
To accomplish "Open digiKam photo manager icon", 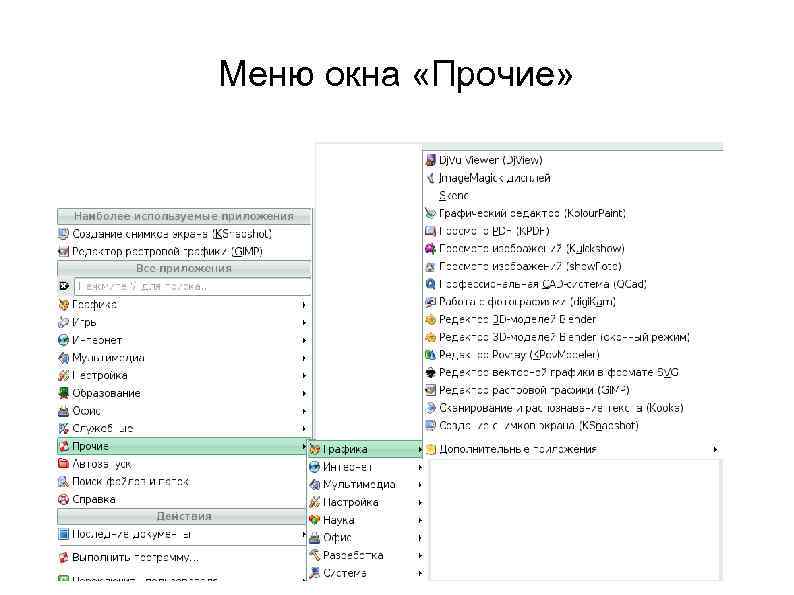I will pyautogui.click(x=430, y=302).
